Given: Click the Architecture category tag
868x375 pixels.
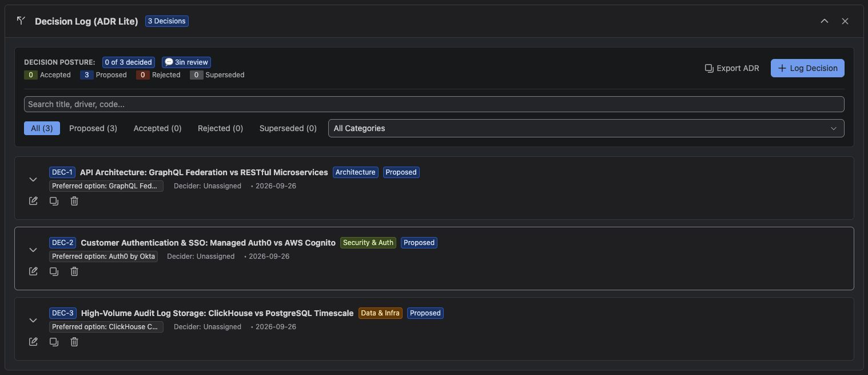Looking at the screenshot, I should pyautogui.click(x=356, y=172).
